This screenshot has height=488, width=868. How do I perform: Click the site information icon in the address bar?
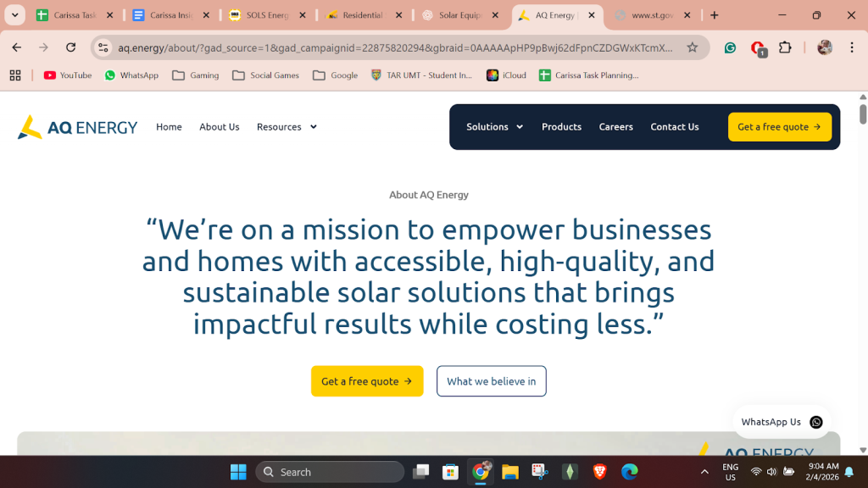(x=103, y=47)
